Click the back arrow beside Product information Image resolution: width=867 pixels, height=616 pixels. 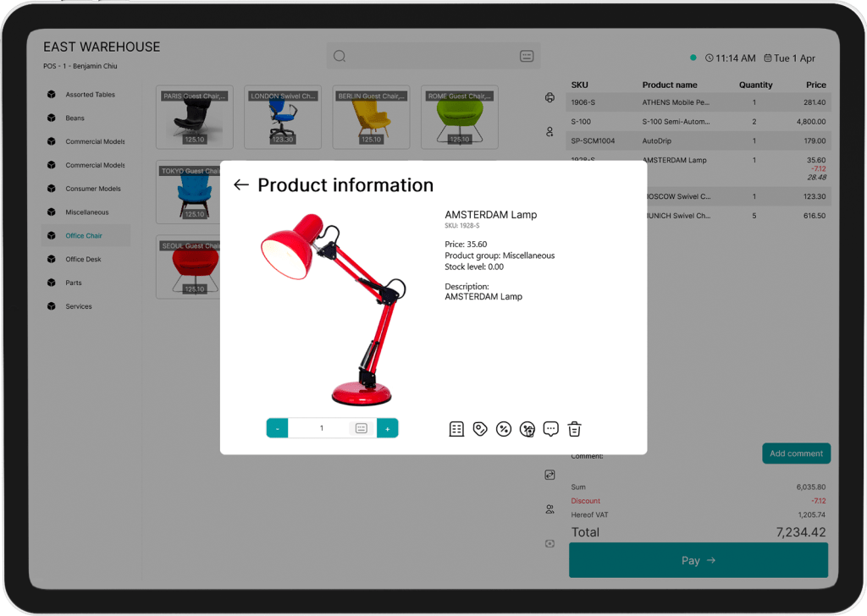(241, 185)
